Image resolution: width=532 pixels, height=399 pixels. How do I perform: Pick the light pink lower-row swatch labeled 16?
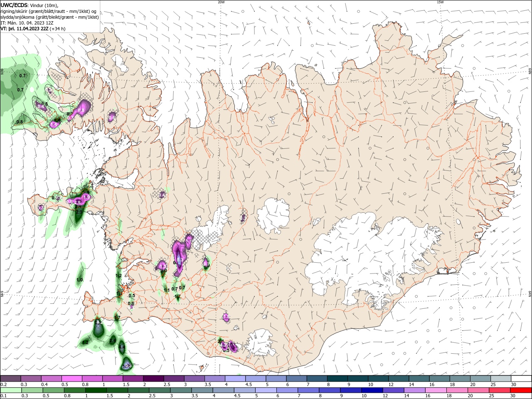[x=436, y=390]
